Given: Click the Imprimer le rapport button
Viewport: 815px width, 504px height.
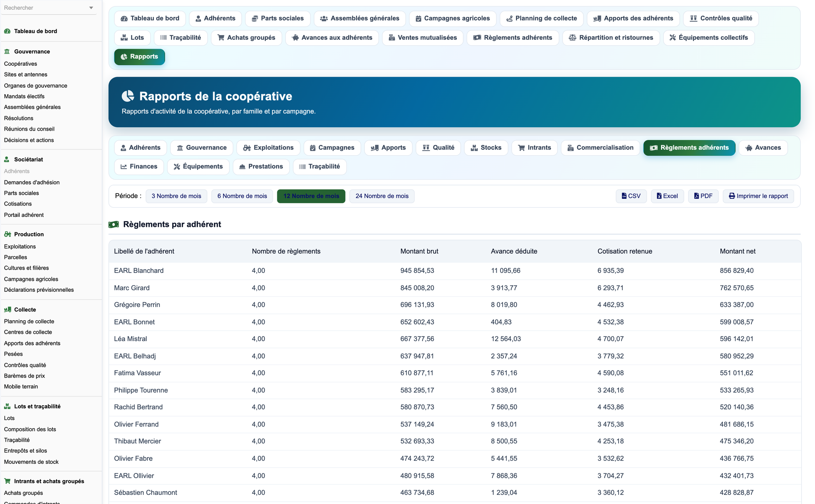Looking at the screenshot, I should click(x=758, y=196).
